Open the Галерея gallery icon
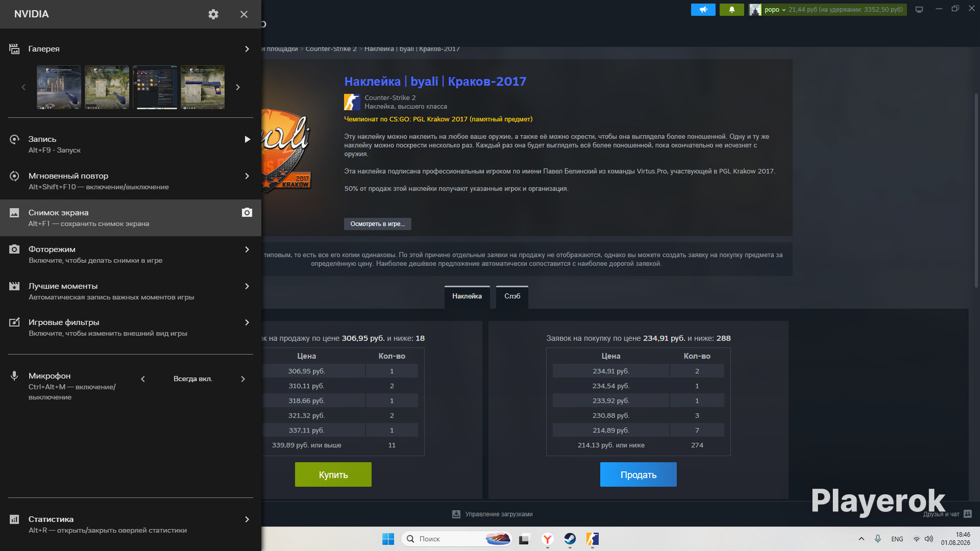The image size is (980, 551). [x=14, y=49]
